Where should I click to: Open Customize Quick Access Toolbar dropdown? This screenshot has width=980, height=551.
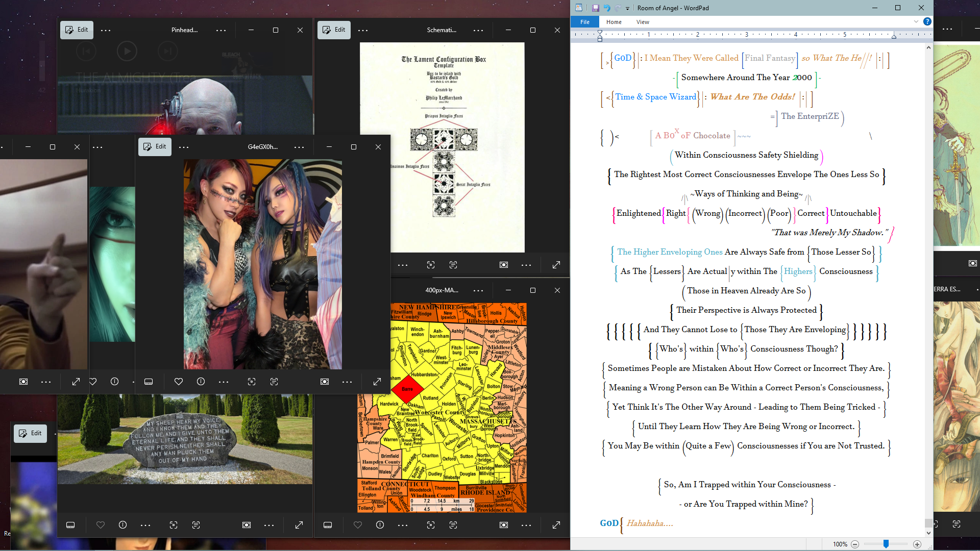coord(628,8)
